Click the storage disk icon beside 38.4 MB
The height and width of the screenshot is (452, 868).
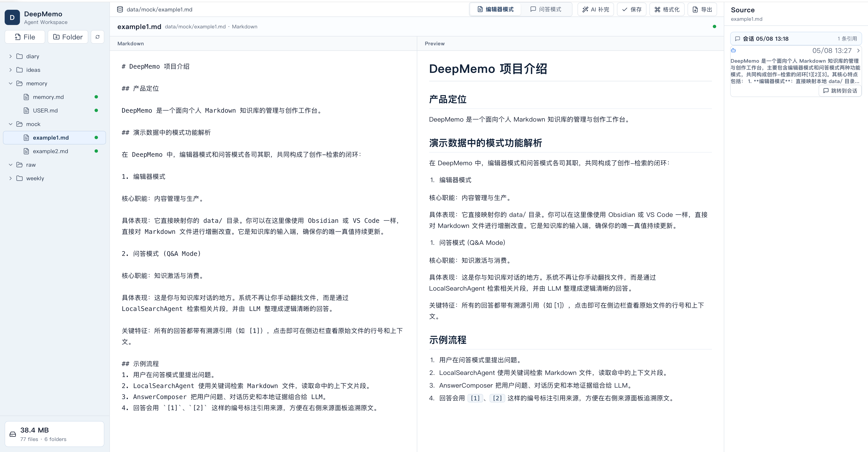(x=13, y=434)
